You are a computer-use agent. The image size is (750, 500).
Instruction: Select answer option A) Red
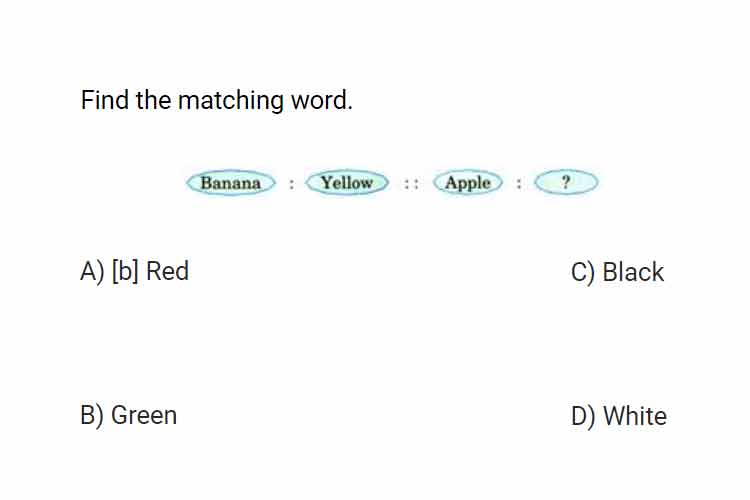coord(134,271)
